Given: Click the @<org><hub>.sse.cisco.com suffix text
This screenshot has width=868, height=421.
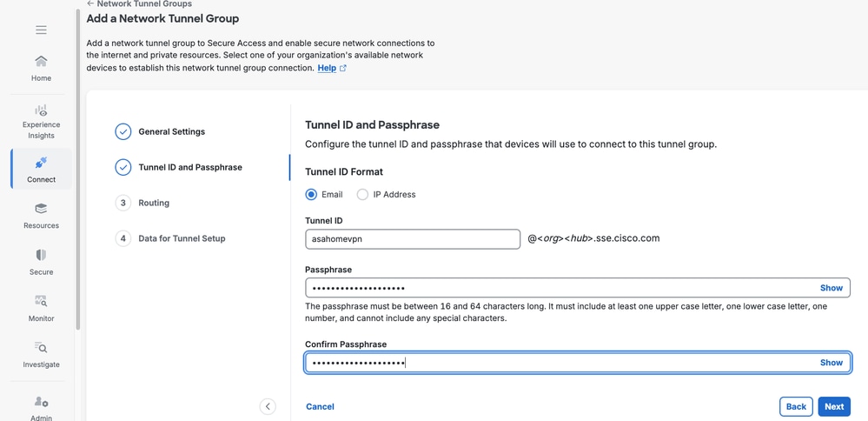Looking at the screenshot, I should 593,238.
